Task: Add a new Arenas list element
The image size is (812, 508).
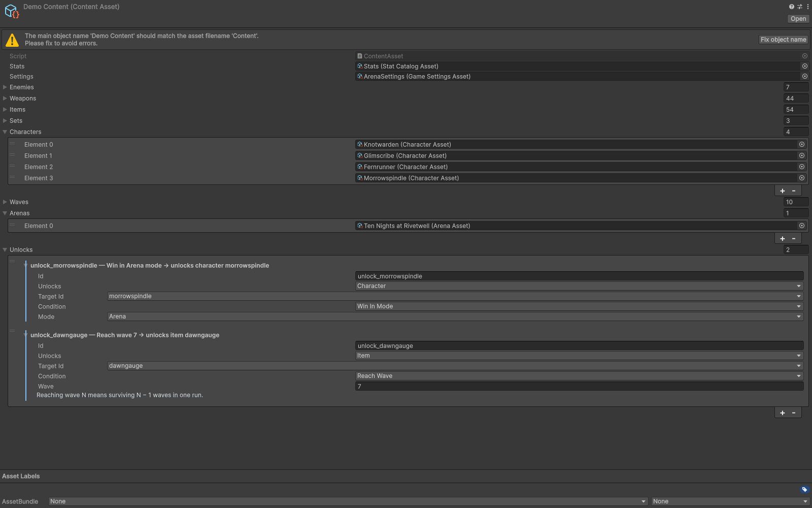Action: click(782, 239)
